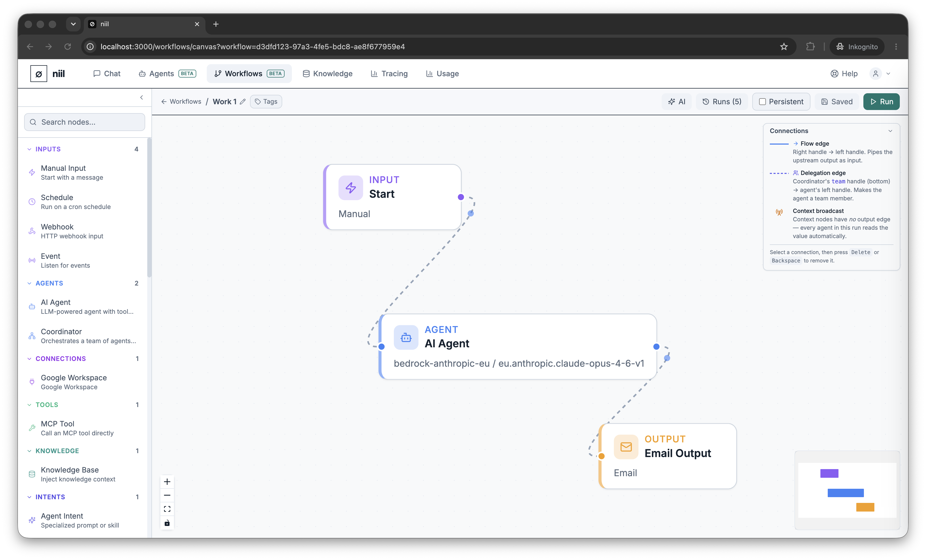Open the Tracing tab
Screen dimensions: 926x560
389,74
